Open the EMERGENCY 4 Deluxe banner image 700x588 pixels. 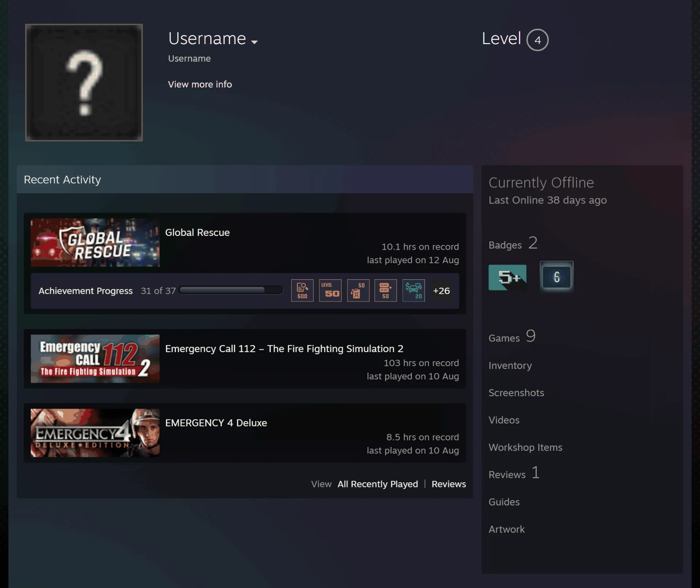95,433
